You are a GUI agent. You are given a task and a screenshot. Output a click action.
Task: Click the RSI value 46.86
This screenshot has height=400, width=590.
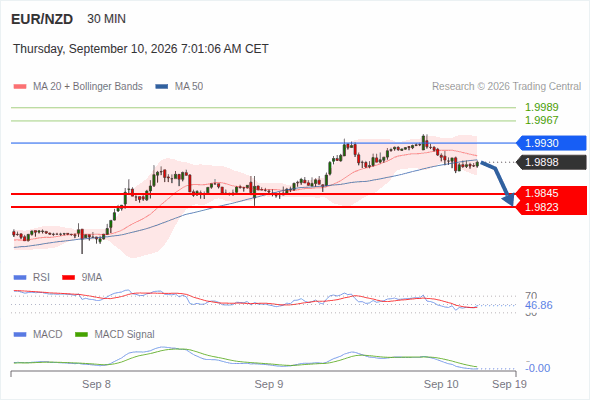[539, 305]
